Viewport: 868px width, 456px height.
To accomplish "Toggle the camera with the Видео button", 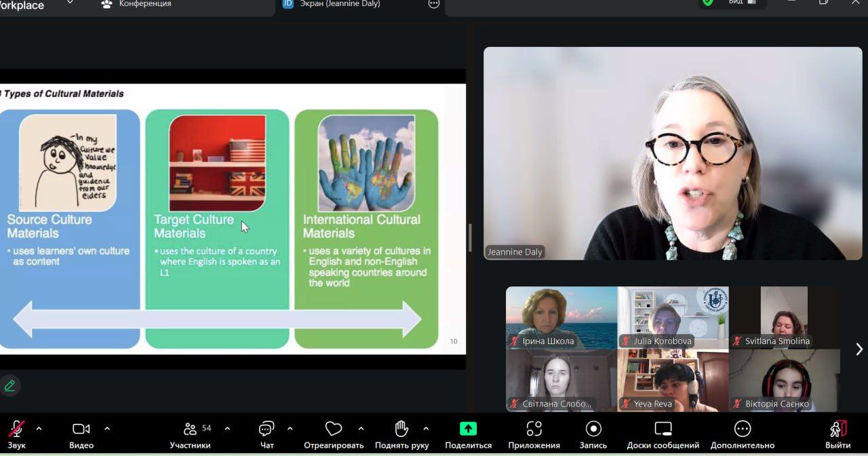I will [x=81, y=430].
